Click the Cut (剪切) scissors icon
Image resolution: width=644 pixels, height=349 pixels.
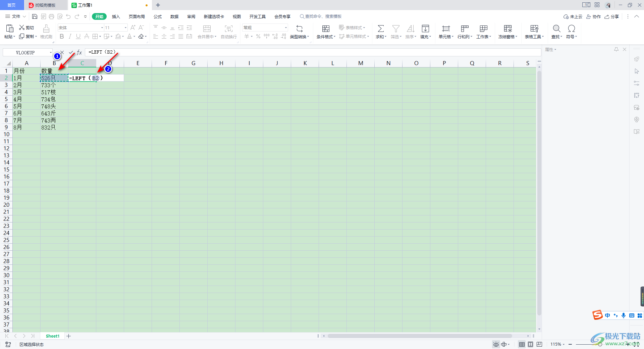click(22, 28)
